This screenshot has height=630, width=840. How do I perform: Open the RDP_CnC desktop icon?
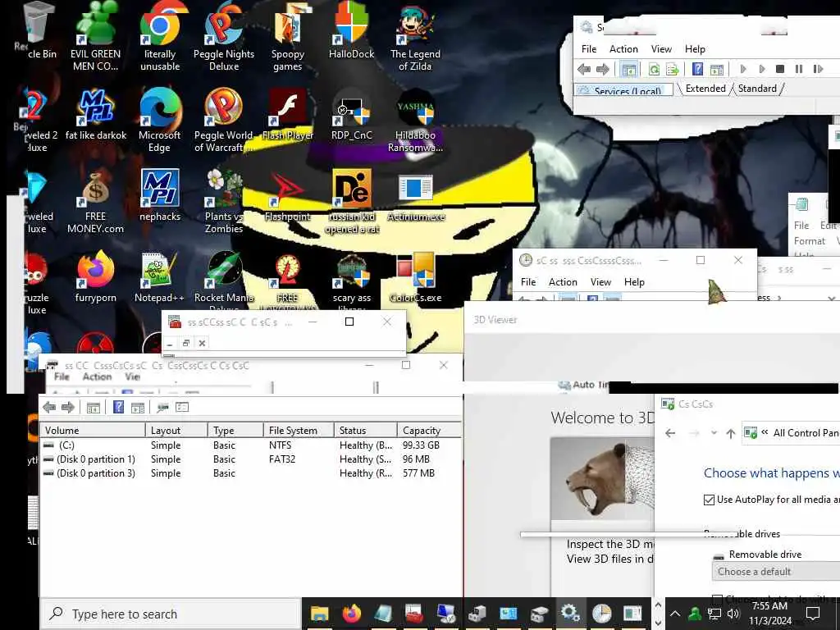(x=351, y=113)
